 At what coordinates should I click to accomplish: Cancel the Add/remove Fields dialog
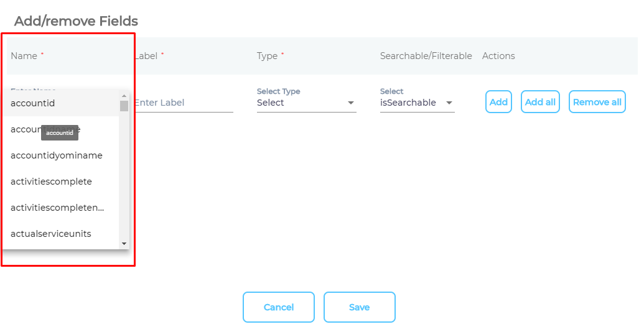point(278,307)
